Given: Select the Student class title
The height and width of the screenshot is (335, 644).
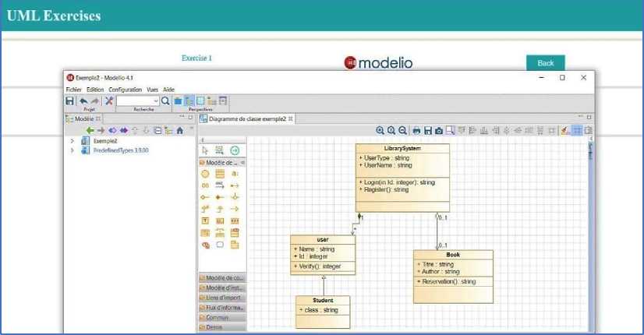Looking at the screenshot, I should [323, 300].
